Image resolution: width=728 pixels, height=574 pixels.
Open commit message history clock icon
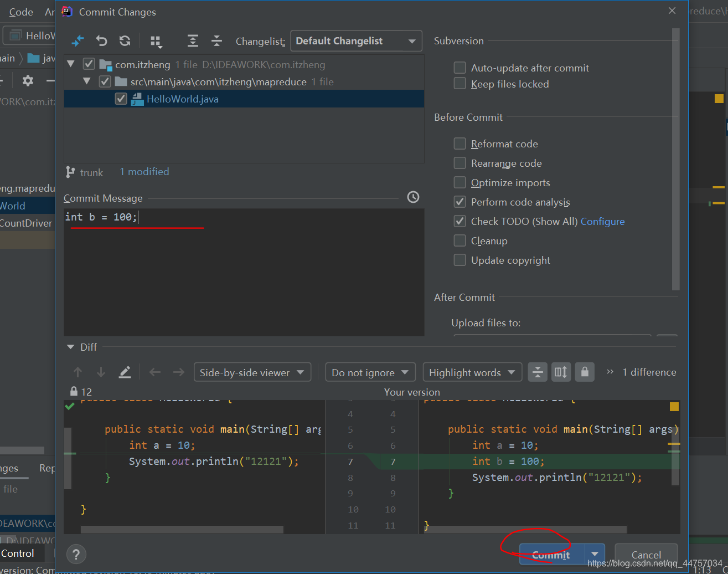(413, 197)
